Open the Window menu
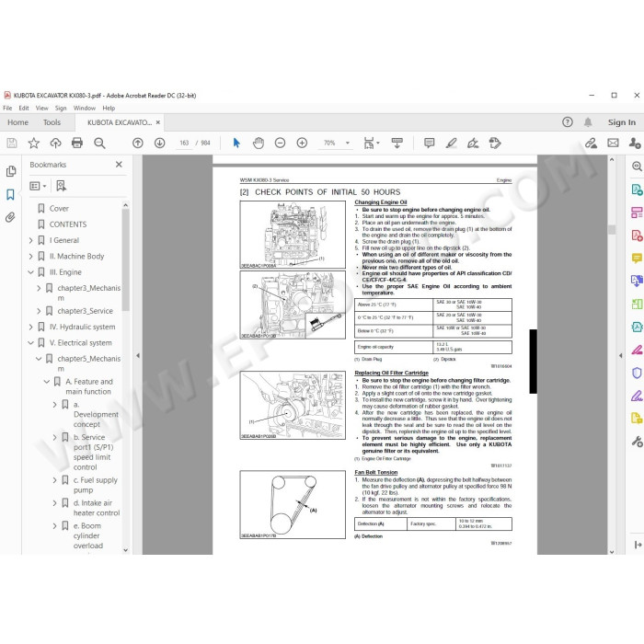 point(85,108)
